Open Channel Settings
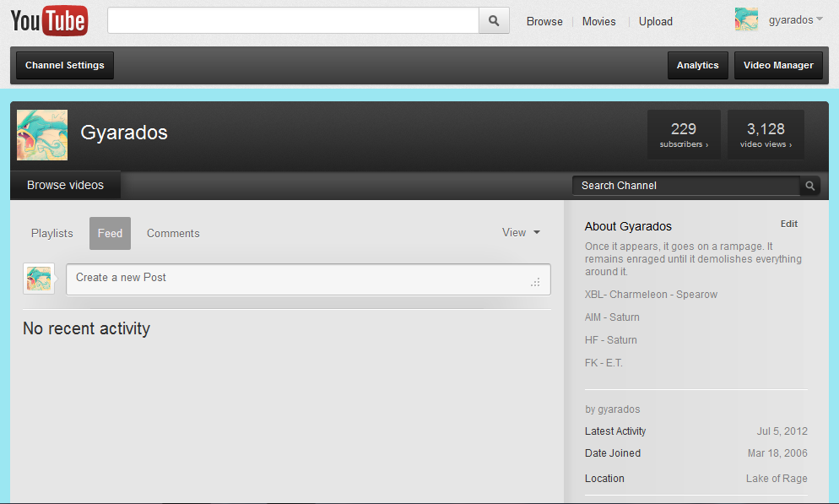The image size is (839, 504). click(65, 65)
